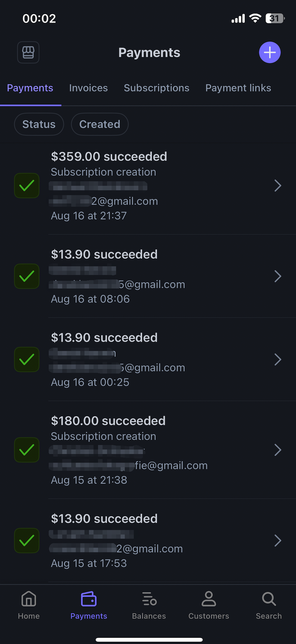Viewport: 296px width, 644px height.
Task: Tap the purple plus create button
Action: coord(270,52)
